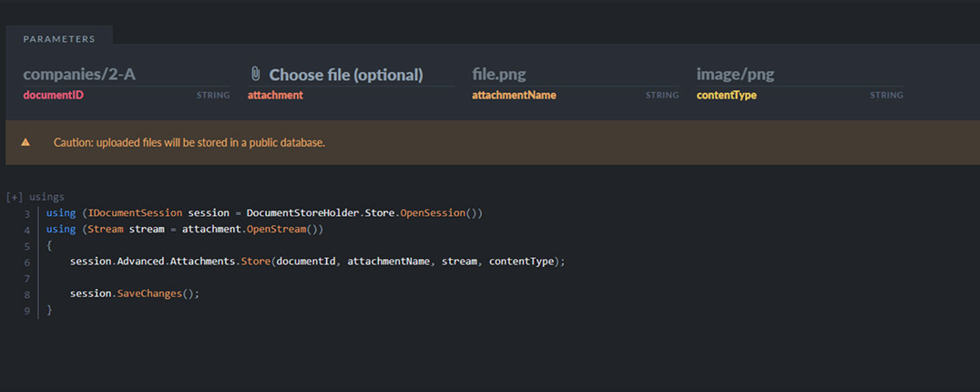Click line number 6 in code gutter

pyautogui.click(x=27, y=263)
